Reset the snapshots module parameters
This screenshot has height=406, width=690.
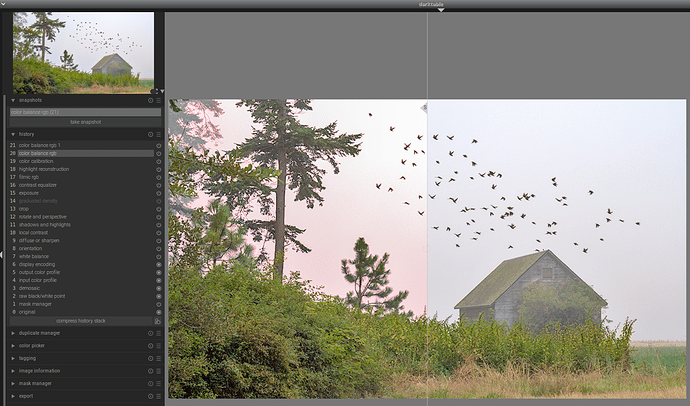(150, 100)
